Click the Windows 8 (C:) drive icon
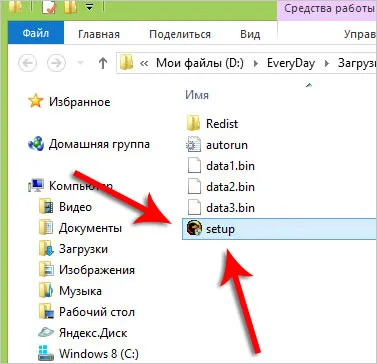The image size is (377, 364). (x=46, y=353)
